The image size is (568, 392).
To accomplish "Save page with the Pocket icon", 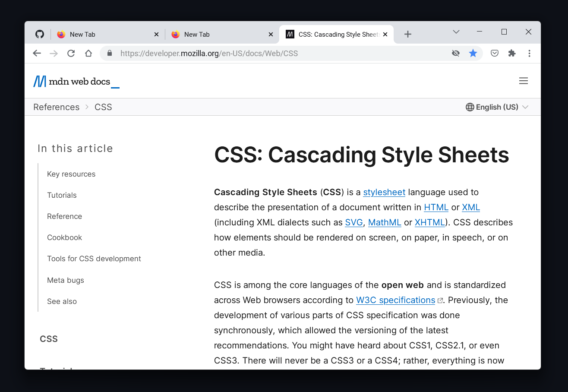I will [x=495, y=54].
